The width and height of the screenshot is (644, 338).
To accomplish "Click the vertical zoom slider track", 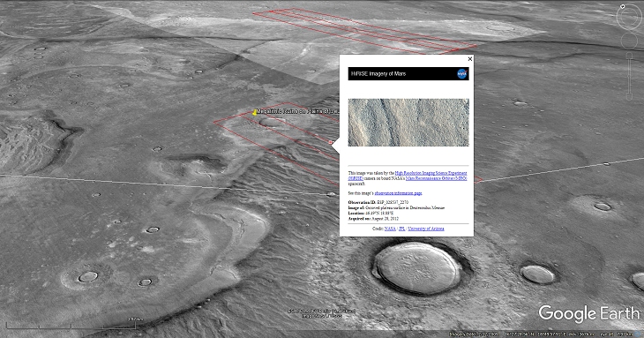I will coord(629,76).
